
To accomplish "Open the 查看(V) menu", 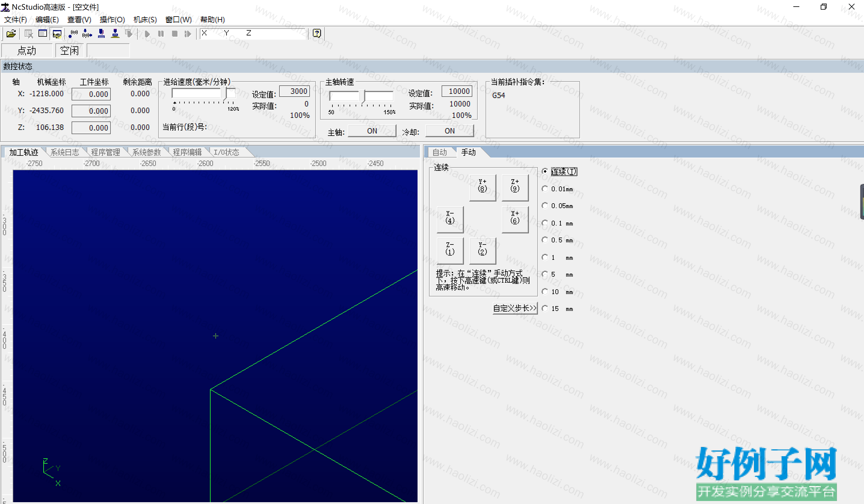I will point(79,20).
